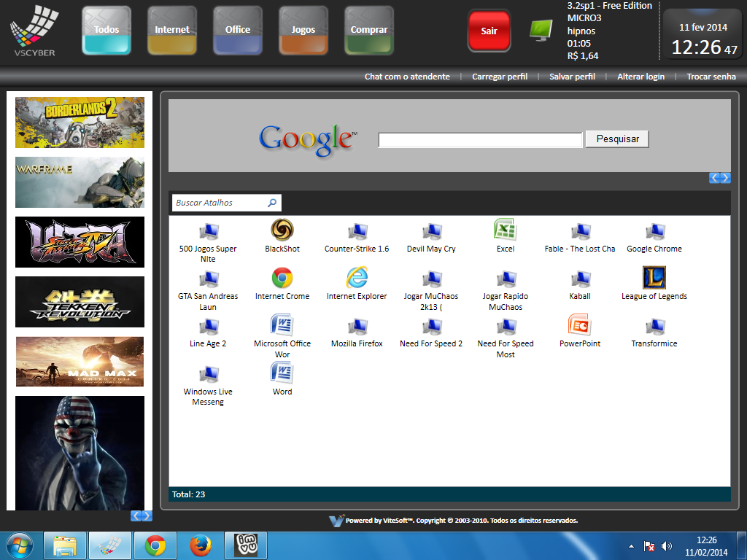Open Line Age 2 shortcut
747x560 pixels.
pos(208,332)
